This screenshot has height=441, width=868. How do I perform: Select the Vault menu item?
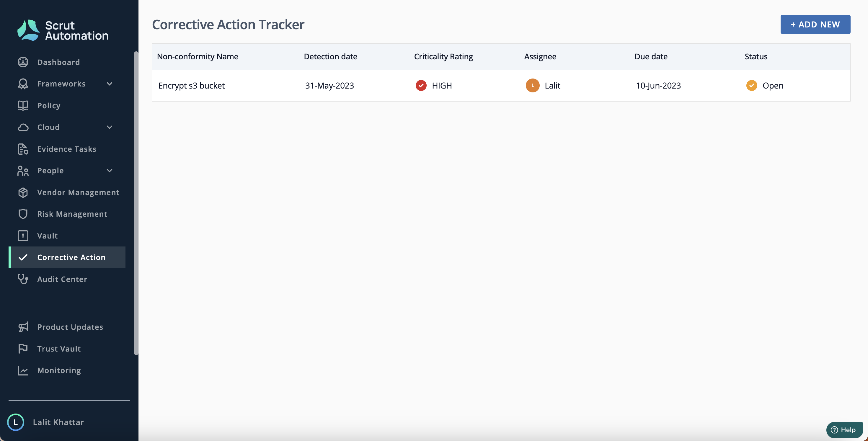pos(67,236)
